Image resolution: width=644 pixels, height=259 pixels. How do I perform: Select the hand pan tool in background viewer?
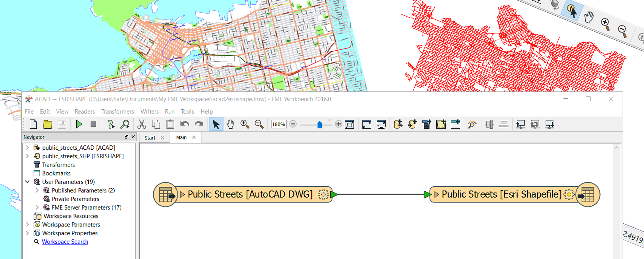(x=588, y=17)
